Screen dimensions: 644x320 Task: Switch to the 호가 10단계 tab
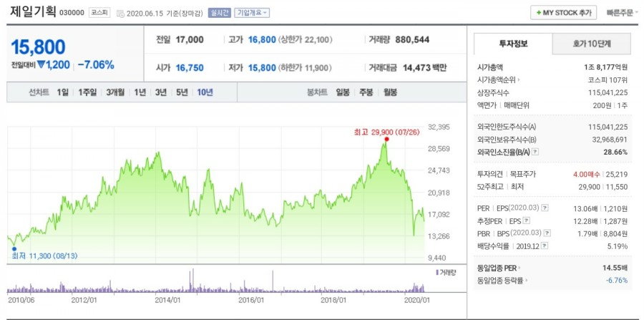(592, 44)
